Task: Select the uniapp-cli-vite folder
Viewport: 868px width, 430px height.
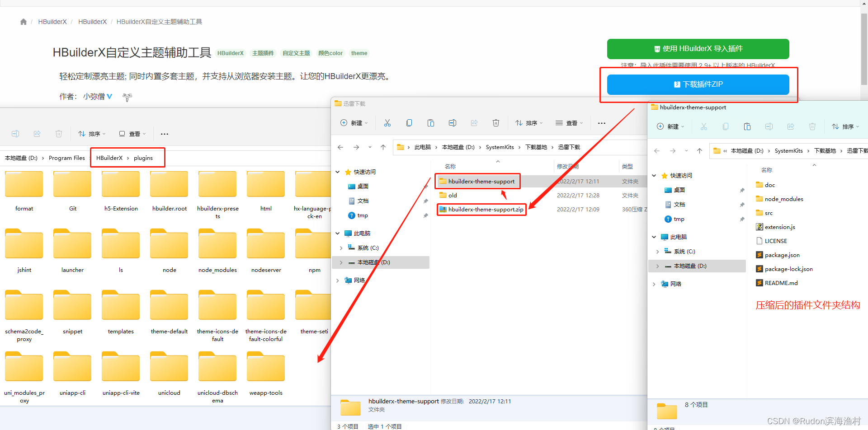Action: (121, 374)
